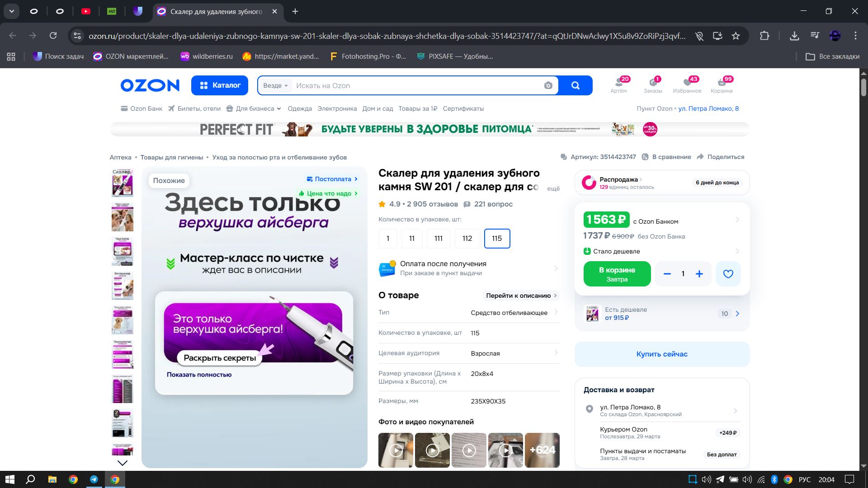868x488 pixels.
Task: Select package quantity option 112
Action: click(x=467, y=239)
